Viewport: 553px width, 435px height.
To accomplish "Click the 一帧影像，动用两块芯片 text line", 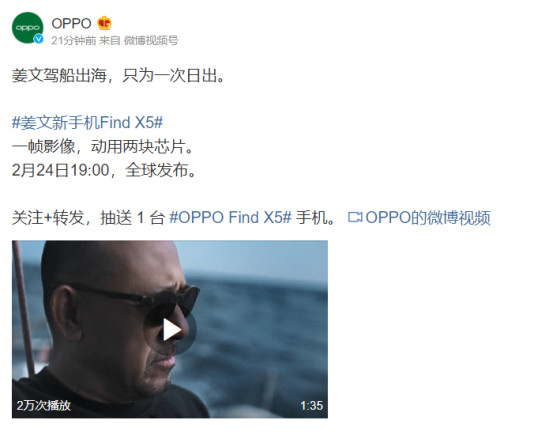I will (x=103, y=147).
